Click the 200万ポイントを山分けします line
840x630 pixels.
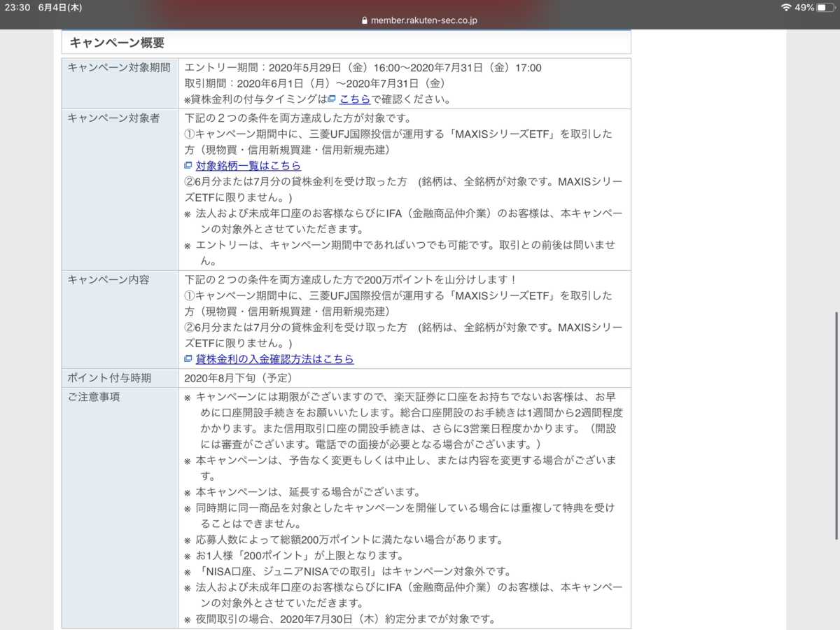[x=351, y=279]
